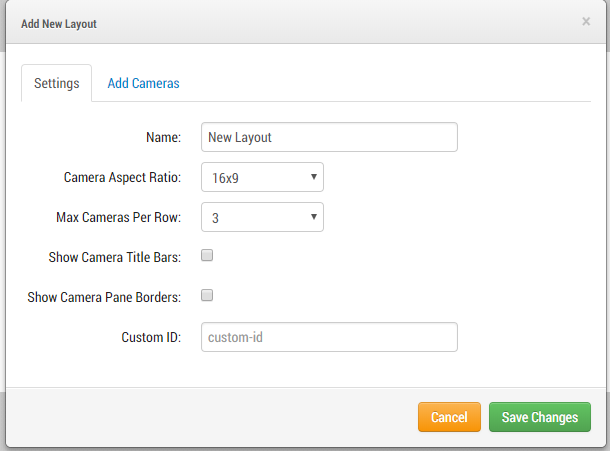The width and height of the screenshot is (610, 451).
Task: Click the Name field containing New Layout
Action: coord(329,137)
